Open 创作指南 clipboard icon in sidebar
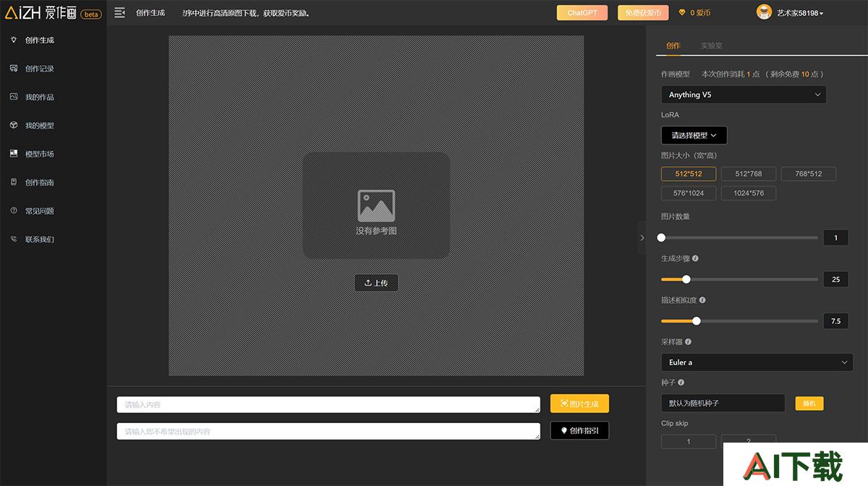Screen dimensions: 868x486 (x=13, y=182)
